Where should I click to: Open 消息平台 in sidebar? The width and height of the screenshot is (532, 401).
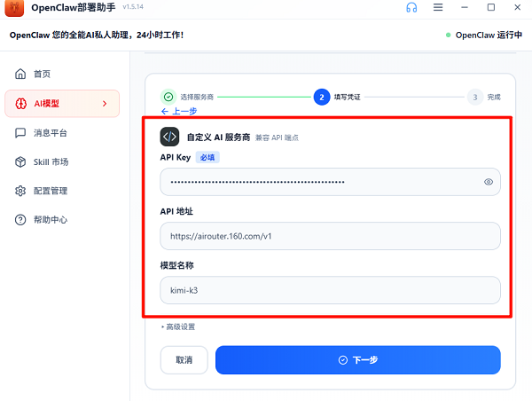coord(62,133)
